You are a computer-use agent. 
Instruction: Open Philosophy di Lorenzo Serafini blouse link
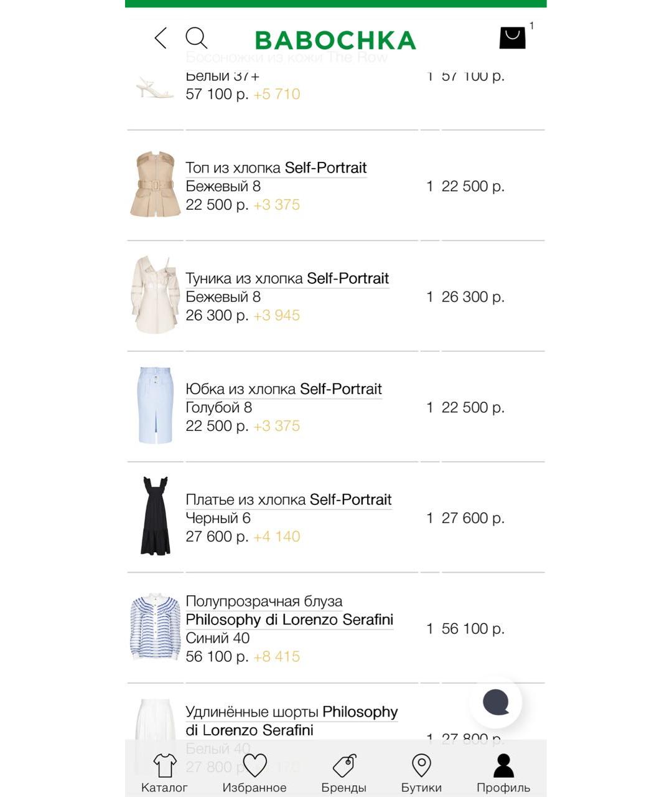click(x=289, y=620)
